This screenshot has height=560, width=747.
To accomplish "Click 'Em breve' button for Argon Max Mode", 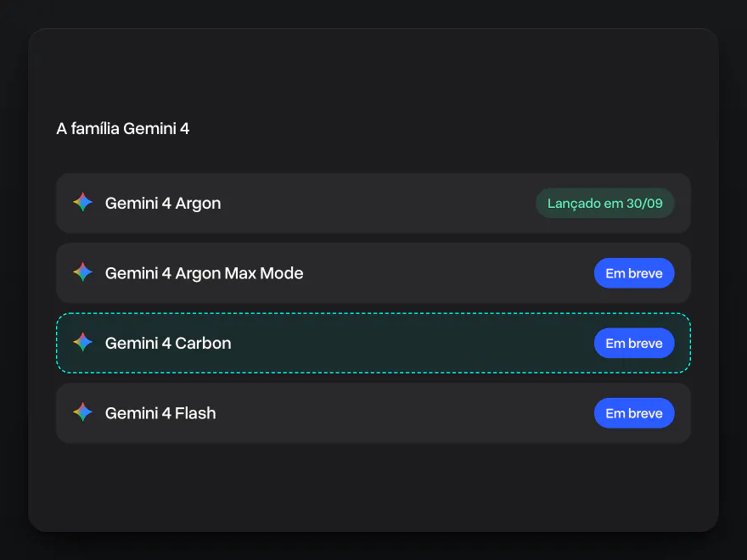I will tap(634, 273).
